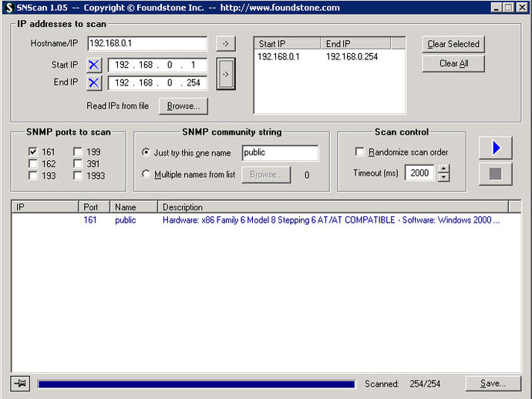Click the pin icon at bottom left
The height and width of the screenshot is (399, 532).
[20, 384]
